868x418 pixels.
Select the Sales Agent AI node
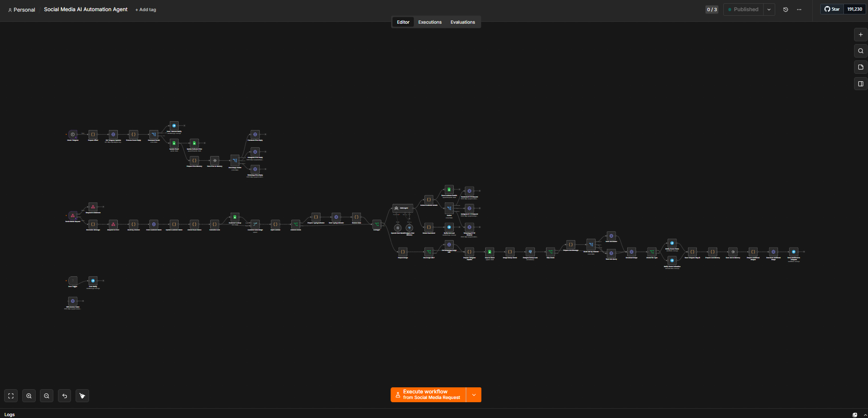[403, 208]
